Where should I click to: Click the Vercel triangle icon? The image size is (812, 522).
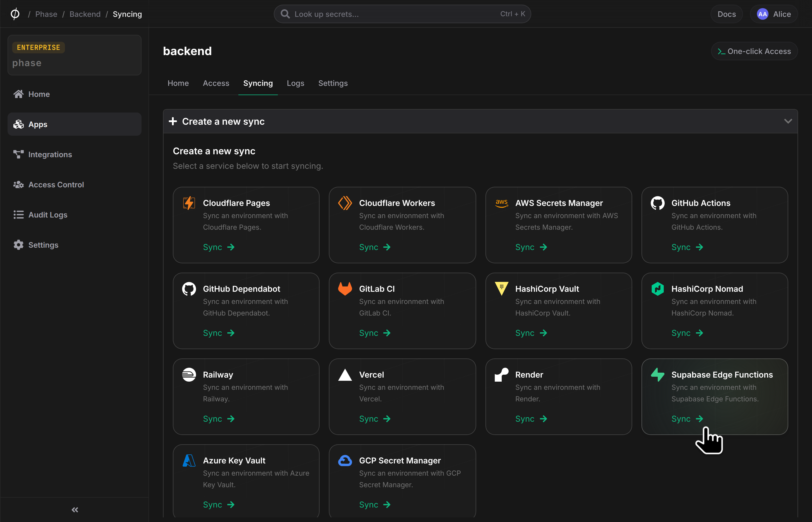345,375
